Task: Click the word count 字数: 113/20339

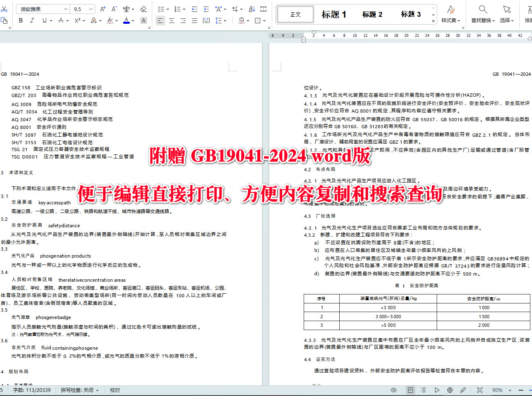Action: 32,390
